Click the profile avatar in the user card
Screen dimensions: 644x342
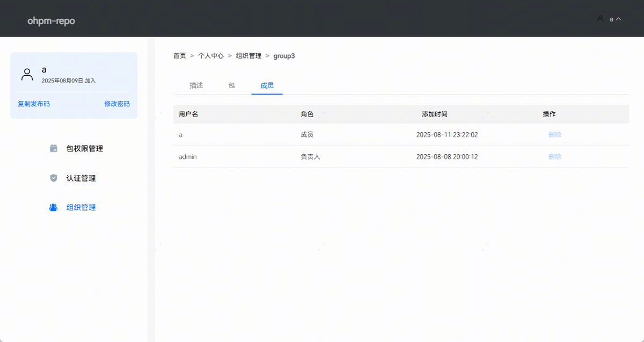tap(27, 75)
